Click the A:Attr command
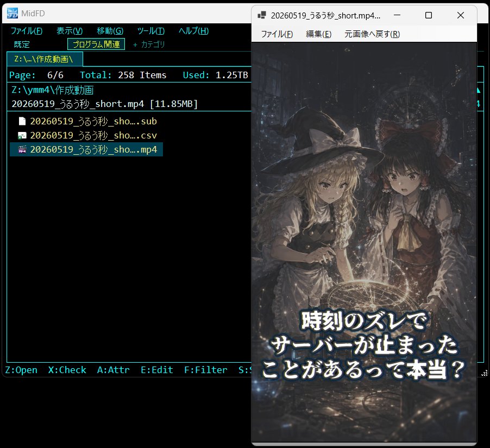490x448 pixels. tap(113, 370)
